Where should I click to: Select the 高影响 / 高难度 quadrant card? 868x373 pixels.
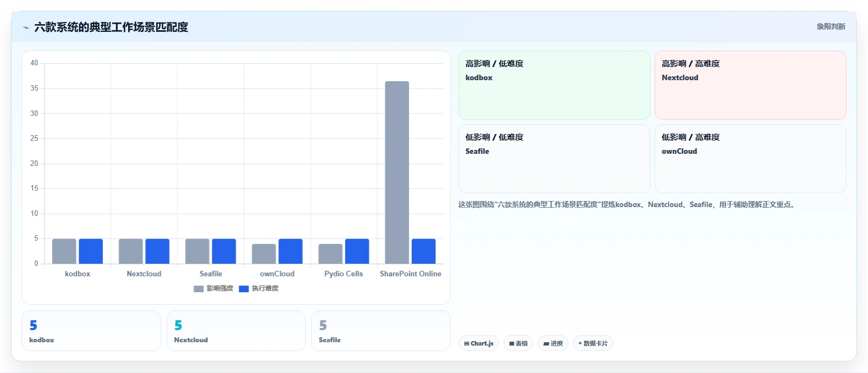coord(750,85)
